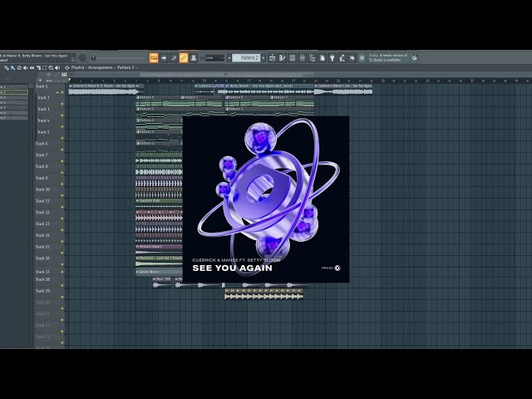Mute Track 10 using its green light
532x399 pixels.
[62, 195]
